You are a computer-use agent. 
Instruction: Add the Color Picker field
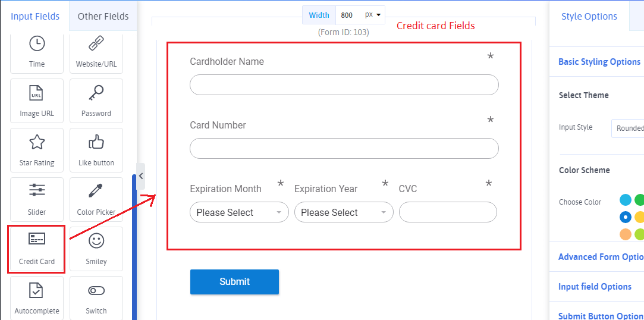click(x=96, y=200)
